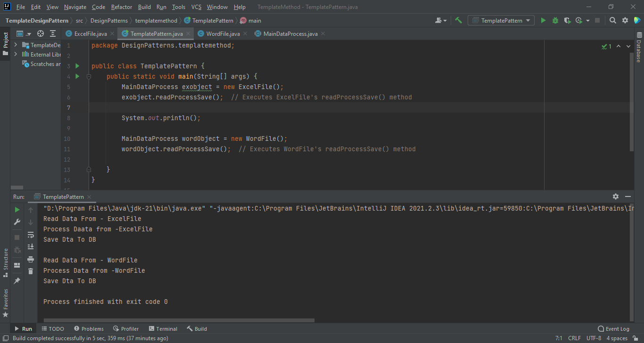Open the VCS menu
This screenshot has height=343, width=644.
[x=196, y=7]
